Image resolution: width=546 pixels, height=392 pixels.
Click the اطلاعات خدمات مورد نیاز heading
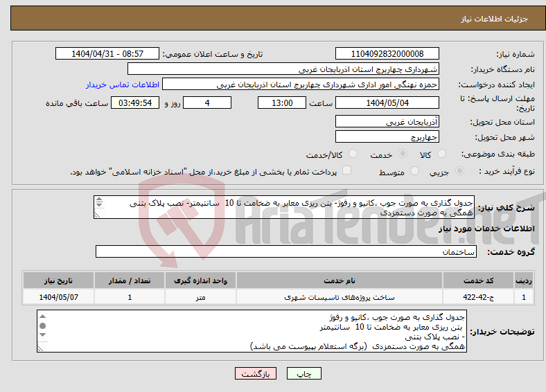[x=486, y=229]
